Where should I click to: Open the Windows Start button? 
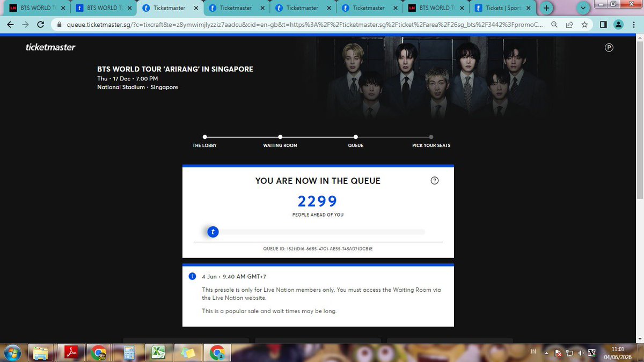pos(11,352)
